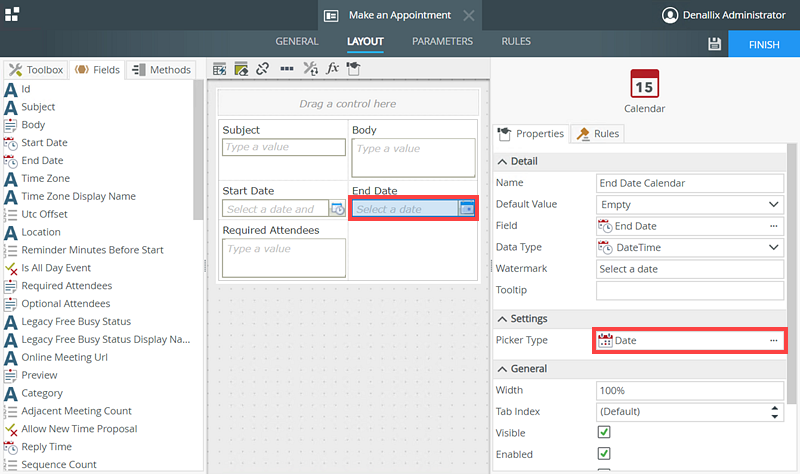Image resolution: width=800 pixels, height=474 pixels.
Task: Click the unlink chain icon in toolbar
Action: (x=263, y=69)
